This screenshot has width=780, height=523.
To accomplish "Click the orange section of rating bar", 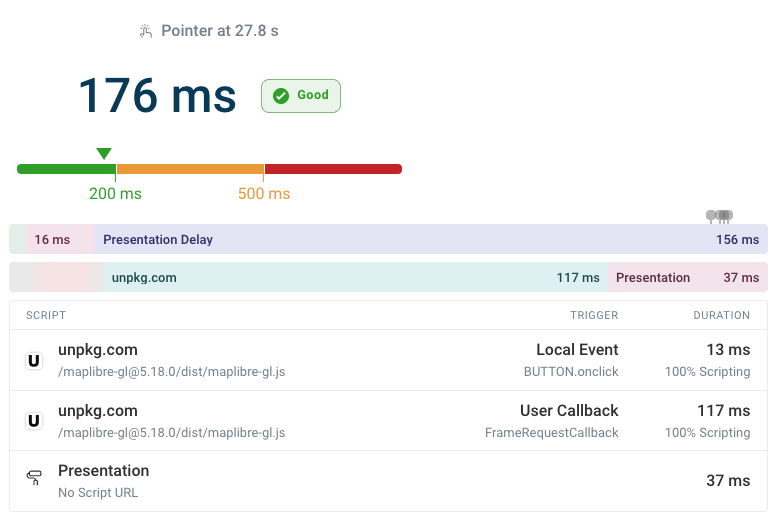I will 190,169.
